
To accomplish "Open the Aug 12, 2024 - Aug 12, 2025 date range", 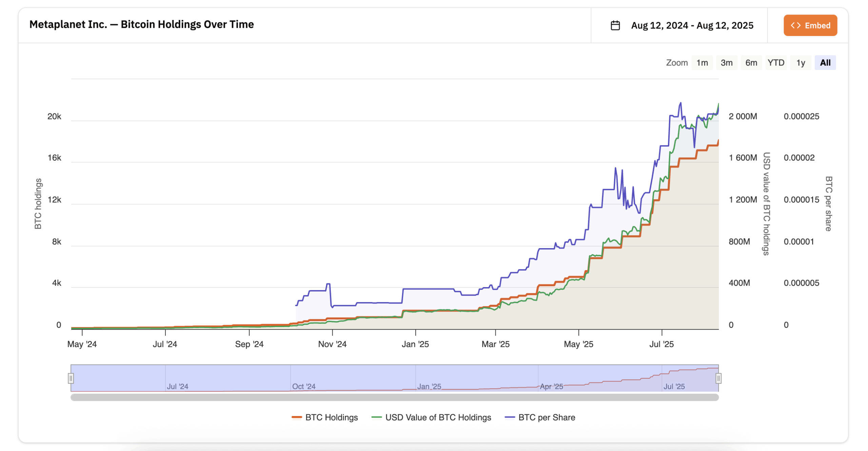I will click(692, 25).
